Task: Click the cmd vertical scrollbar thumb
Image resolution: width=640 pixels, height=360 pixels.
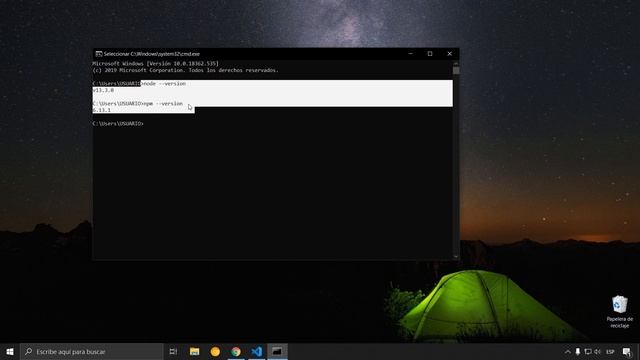Action: click(456, 70)
